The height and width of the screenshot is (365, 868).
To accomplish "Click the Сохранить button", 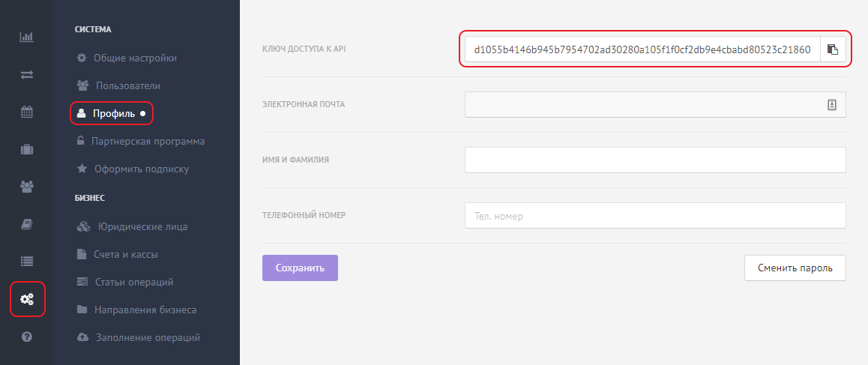I will coord(300,268).
